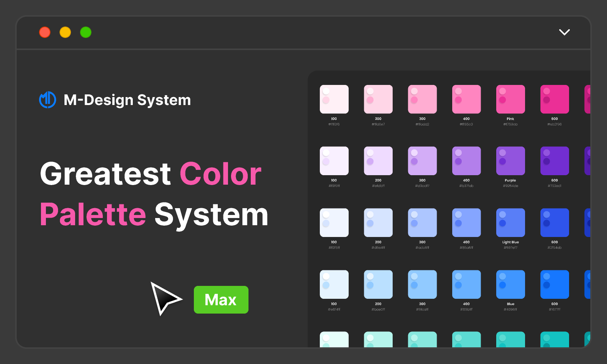The height and width of the screenshot is (364, 607).
Task: Click the hex label #91caff under Blue 300
Action: coord(422,309)
